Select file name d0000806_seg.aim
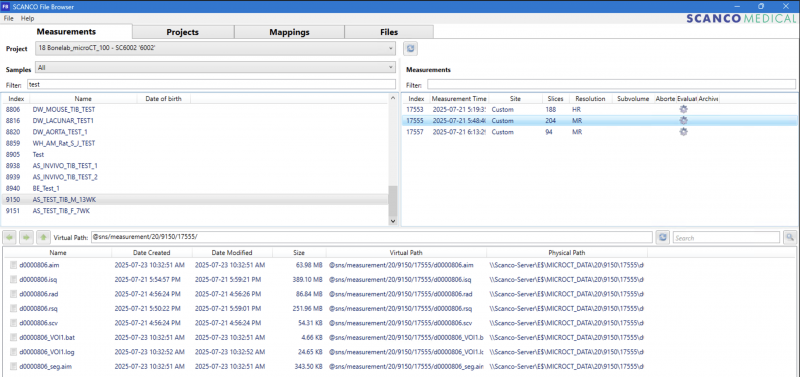The image size is (800, 377). click(x=46, y=366)
